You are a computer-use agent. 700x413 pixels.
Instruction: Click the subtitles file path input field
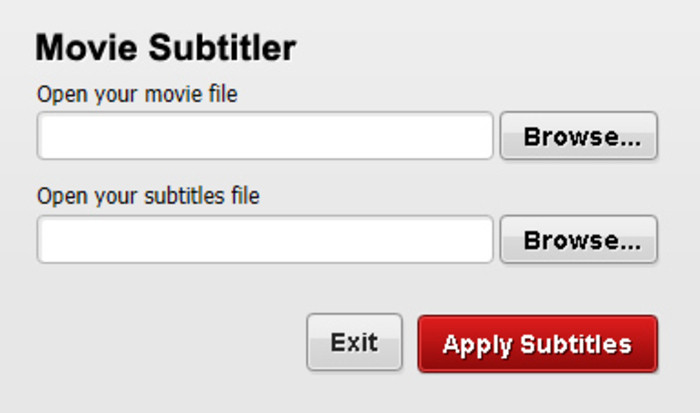point(265,240)
